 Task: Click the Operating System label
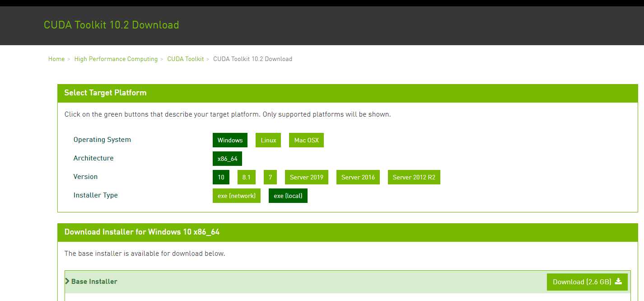tap(102, 140)
